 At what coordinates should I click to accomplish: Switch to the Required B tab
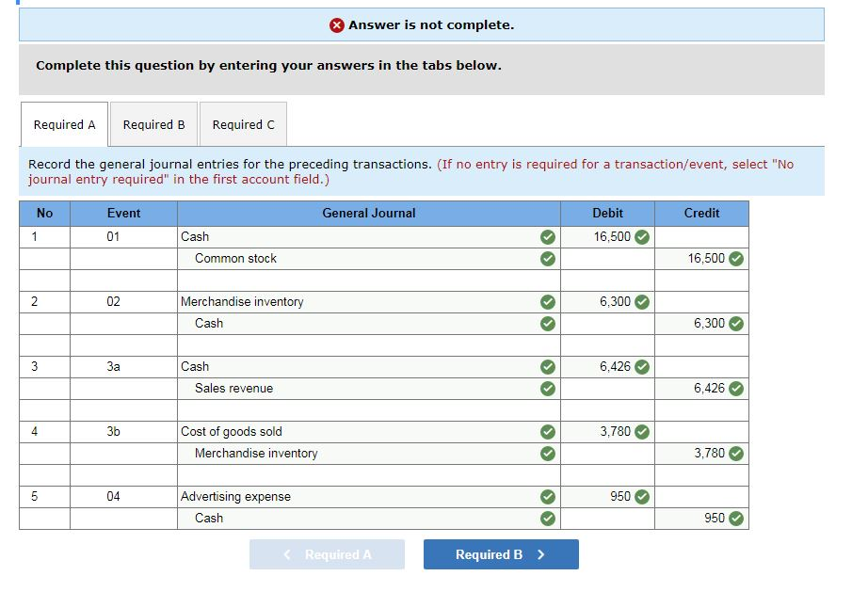(153, 123)
